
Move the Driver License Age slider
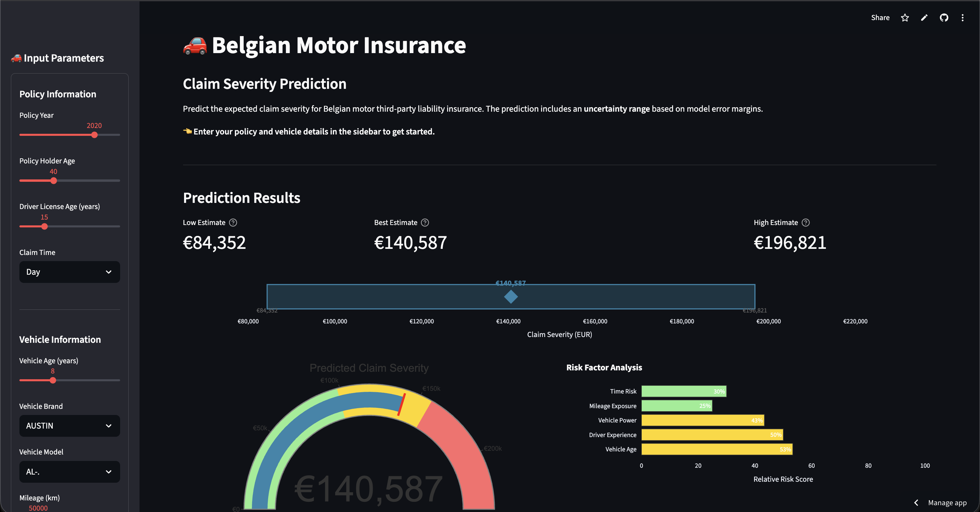[45, 226]
